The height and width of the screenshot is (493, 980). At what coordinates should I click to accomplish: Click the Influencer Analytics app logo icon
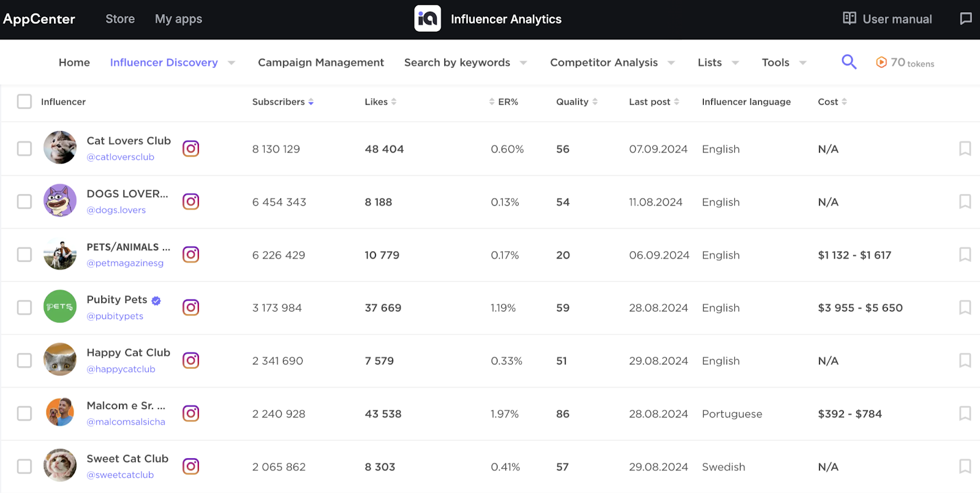(x=428, y=19)
